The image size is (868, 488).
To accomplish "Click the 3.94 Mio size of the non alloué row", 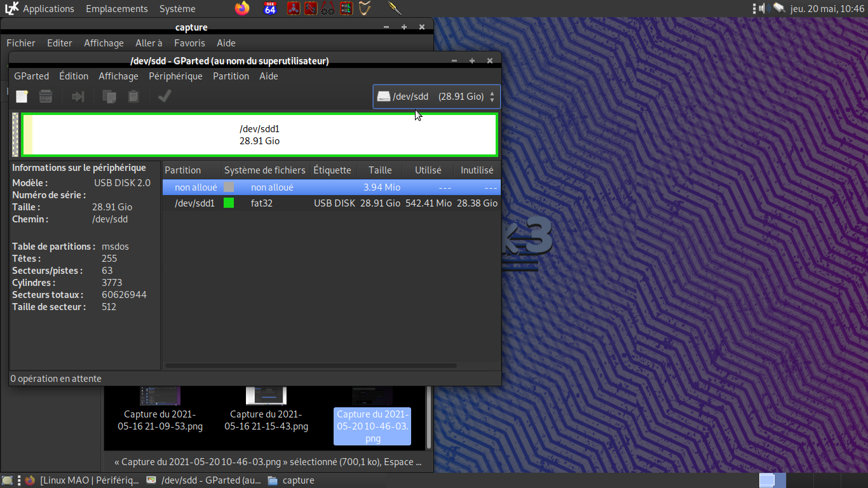I will click(x=382, y=187).
